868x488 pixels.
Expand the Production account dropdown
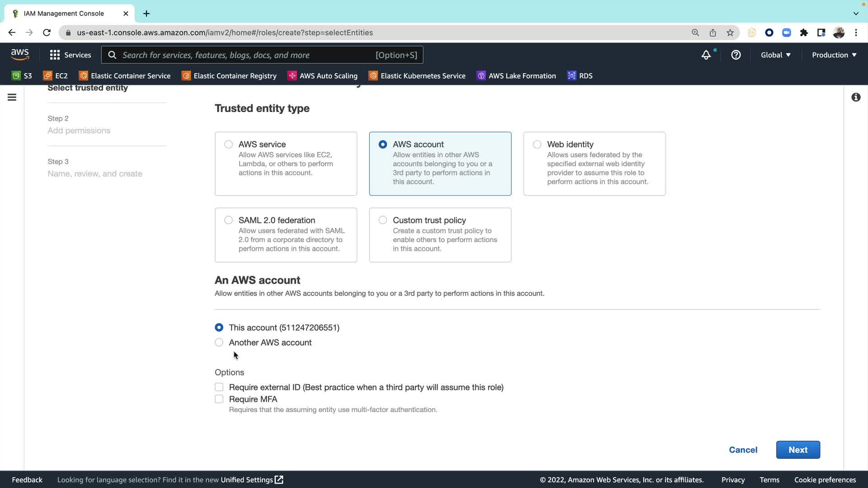click(834, 55)
